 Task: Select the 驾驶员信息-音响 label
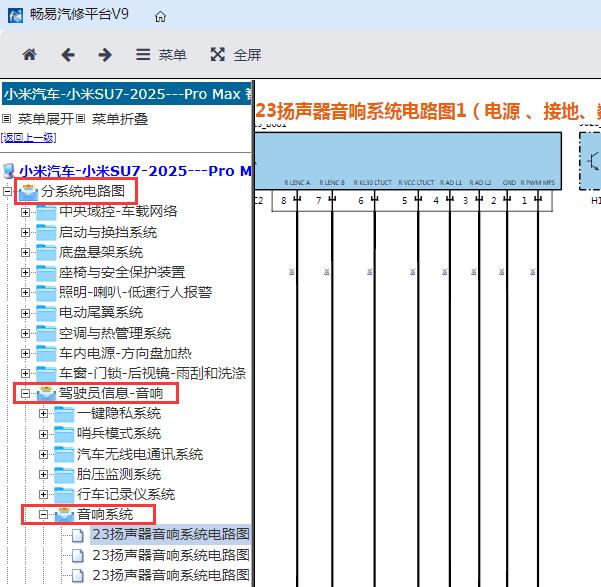point(111,393)
